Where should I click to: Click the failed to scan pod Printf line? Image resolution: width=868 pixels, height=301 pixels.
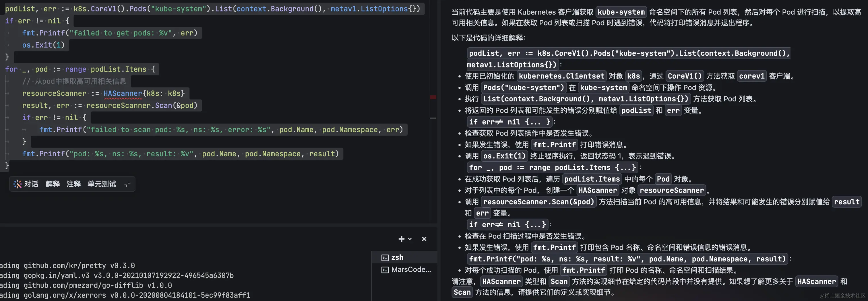click(221, 130)
